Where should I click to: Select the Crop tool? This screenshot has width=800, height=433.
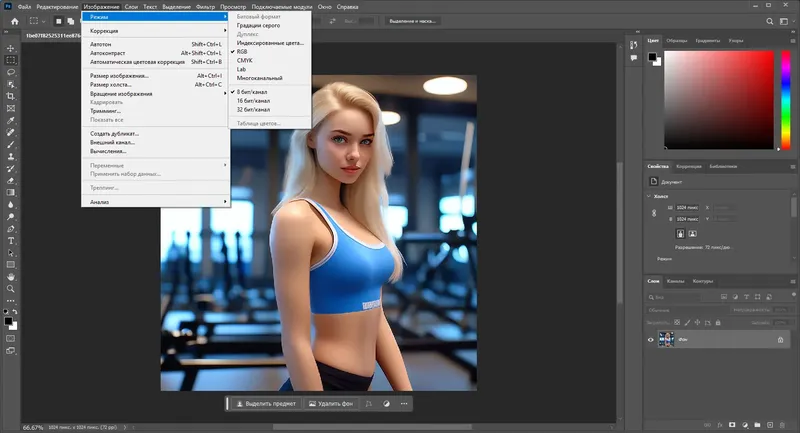(11, 95)
